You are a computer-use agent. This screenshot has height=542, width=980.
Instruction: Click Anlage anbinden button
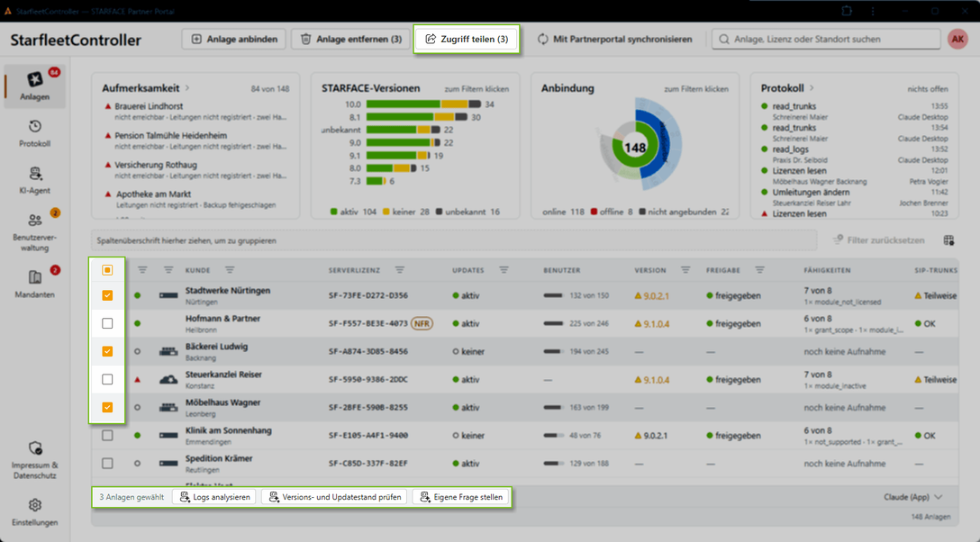pyautogui.click(x=234, y=39)
